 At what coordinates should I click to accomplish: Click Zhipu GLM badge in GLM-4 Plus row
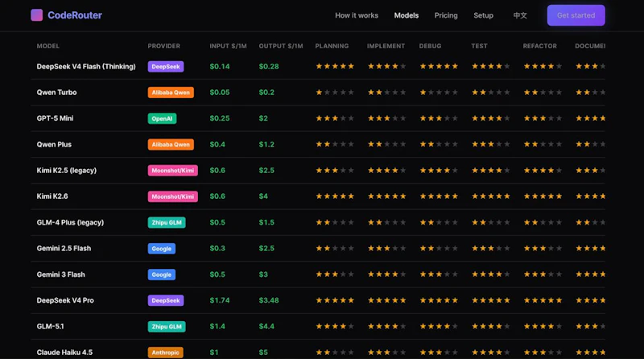pyautogui.click(x=167, y=223)
